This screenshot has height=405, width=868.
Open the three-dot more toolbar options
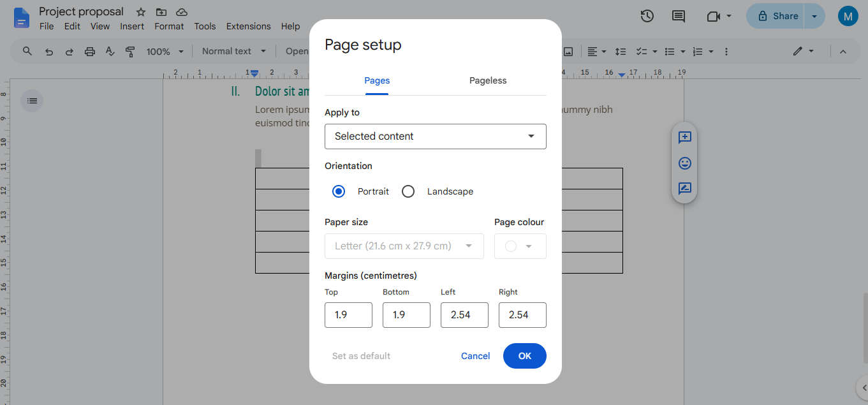click(726, 52)
